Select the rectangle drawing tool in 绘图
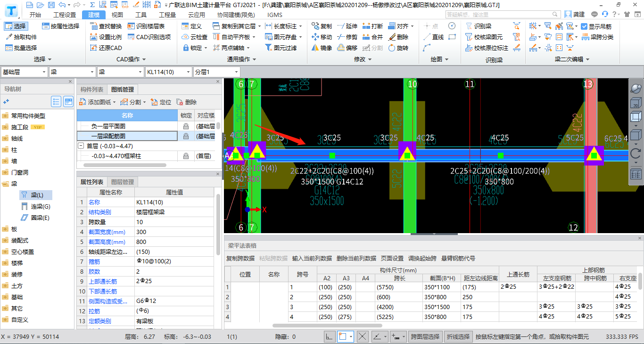This screenshot has width=644, height=344. pos(452,37)
